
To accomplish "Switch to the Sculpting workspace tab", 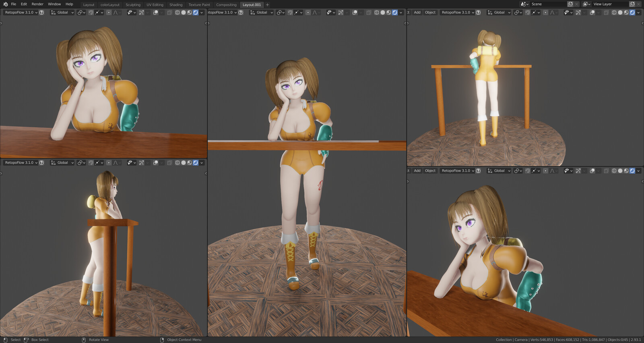I will (x=133, y=5).
